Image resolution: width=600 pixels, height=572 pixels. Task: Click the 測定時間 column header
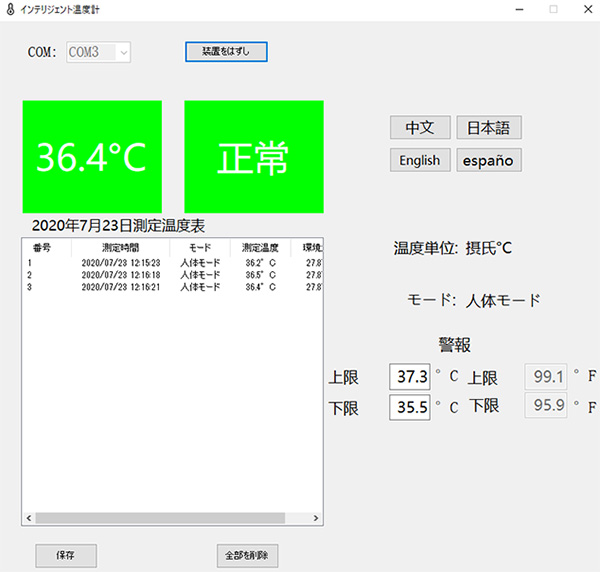(x=121, y=248)
